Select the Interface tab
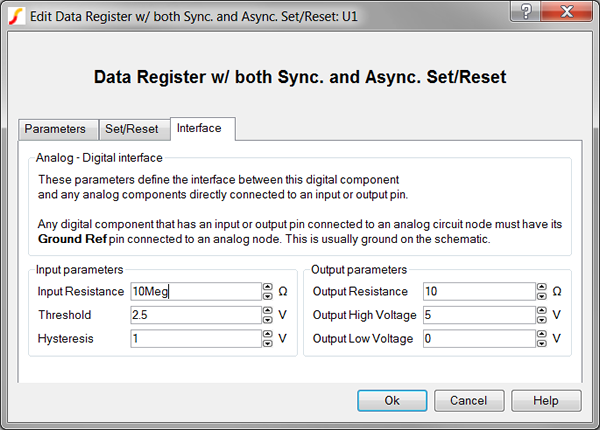This screenshot has height=430, width=600. (203, 128)
